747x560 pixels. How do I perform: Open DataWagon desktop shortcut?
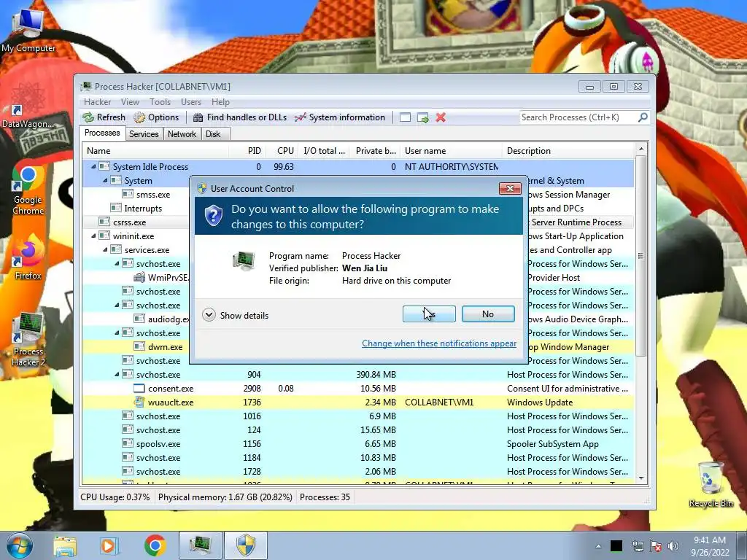[28, 106]
